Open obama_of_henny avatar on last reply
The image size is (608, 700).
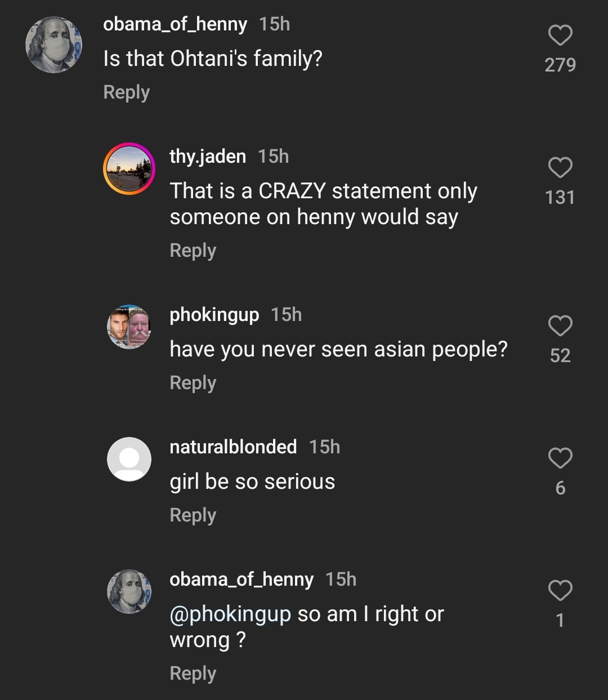tap(129, 591)
